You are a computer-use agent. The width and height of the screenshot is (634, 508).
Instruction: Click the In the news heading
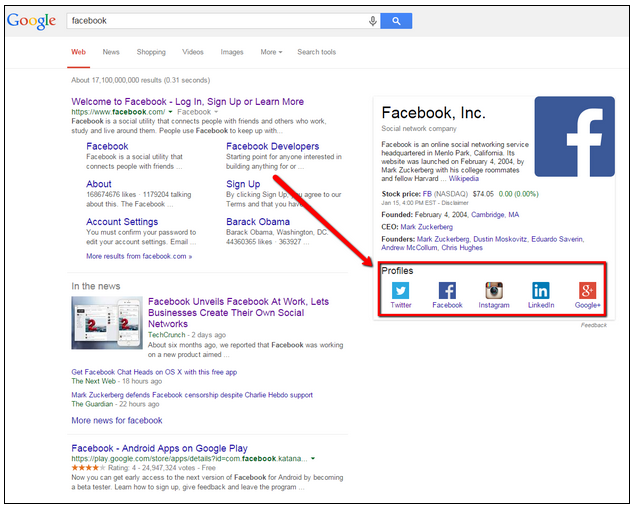tap(96, 286)
